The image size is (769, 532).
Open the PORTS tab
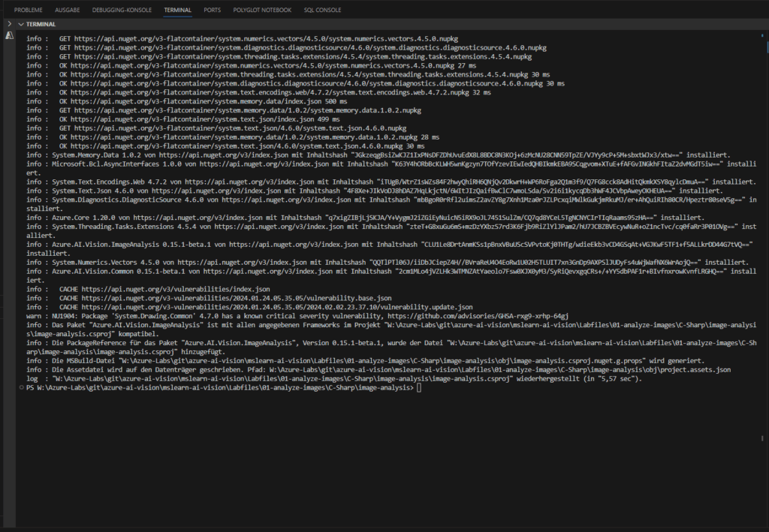212,10
